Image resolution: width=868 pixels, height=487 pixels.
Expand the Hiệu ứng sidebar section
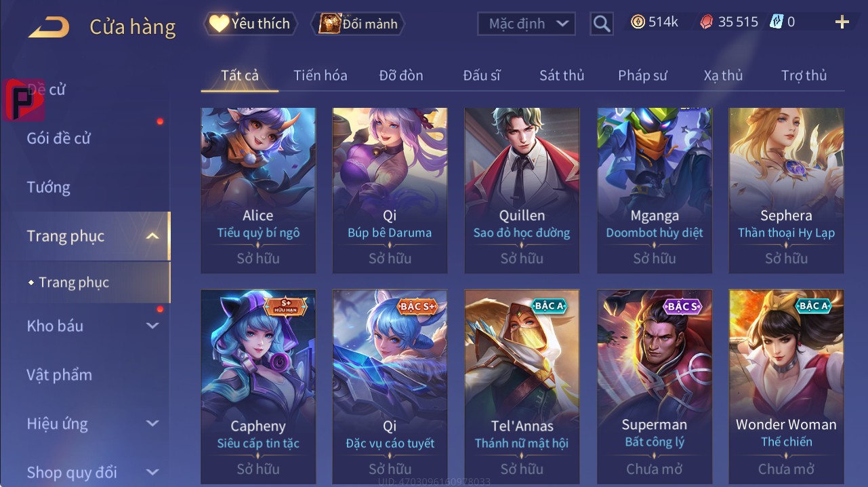(x=153, y=423)
